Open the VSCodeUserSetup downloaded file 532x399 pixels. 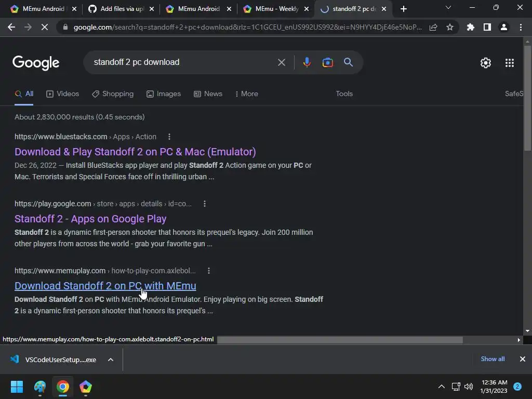pyautogui.click(x=54, y=360)
